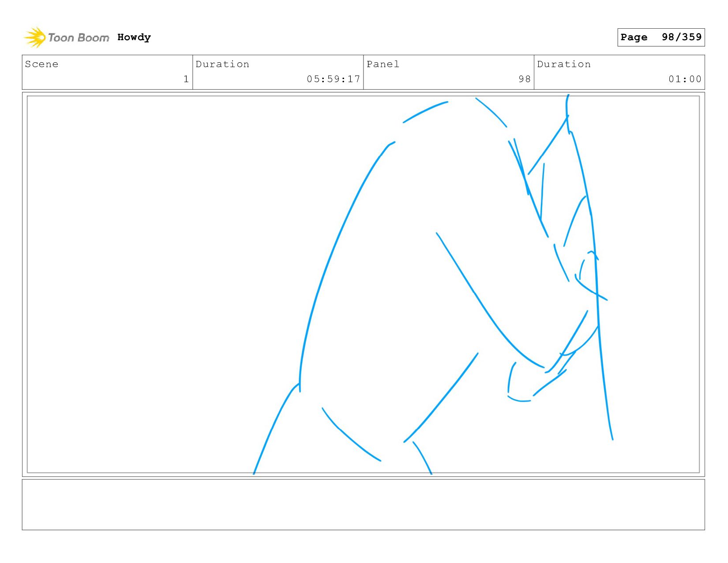Click the 'Toon Boom' wordmark text
Image resolution: width=728 pixels, height=563 pixels.
click(79, 38)
